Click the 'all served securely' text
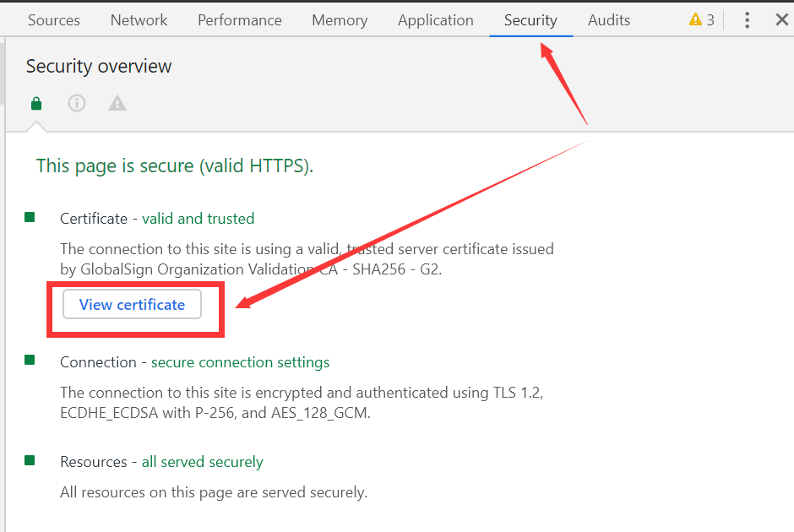The width and height of the screenshot is (794, 532). point(202,462)
